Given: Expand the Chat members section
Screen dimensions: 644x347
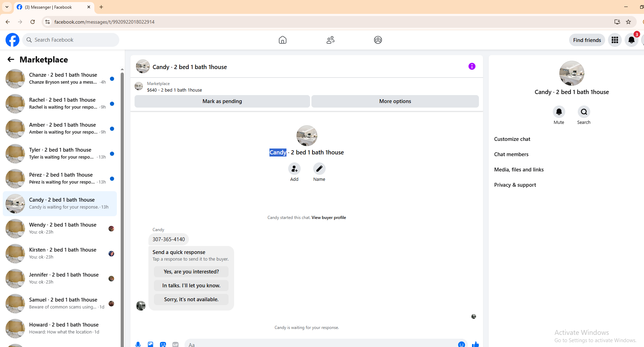Looking at the screenshot, I should 511,154.
